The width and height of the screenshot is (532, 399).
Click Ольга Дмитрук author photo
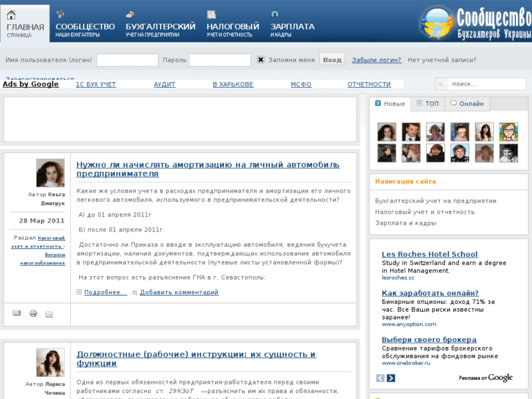coord(50,173)
